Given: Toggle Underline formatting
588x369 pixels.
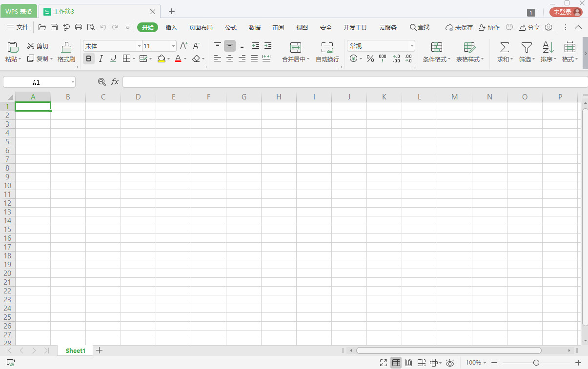Looking at the screenshot, I should pos(113,59).
